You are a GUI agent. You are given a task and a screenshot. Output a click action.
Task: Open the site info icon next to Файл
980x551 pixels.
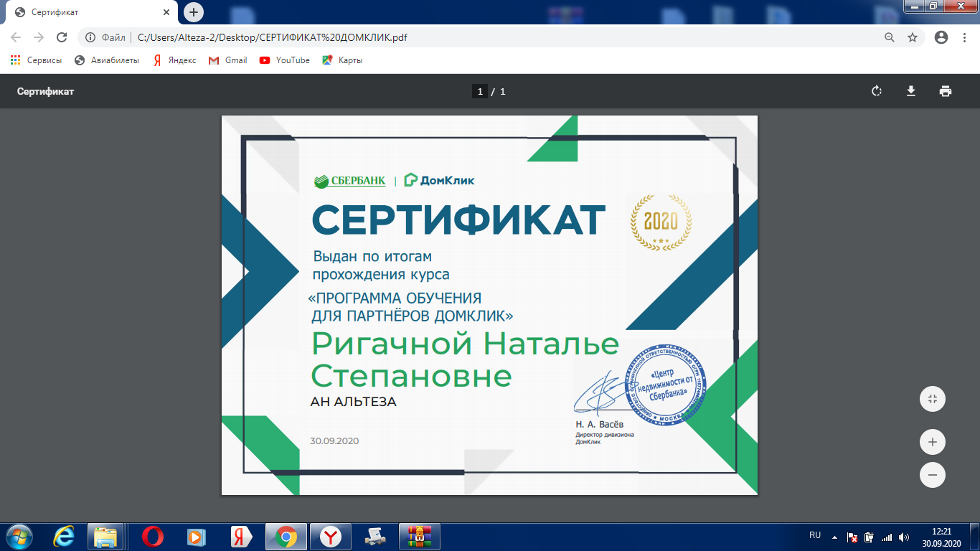click(90, 37)
